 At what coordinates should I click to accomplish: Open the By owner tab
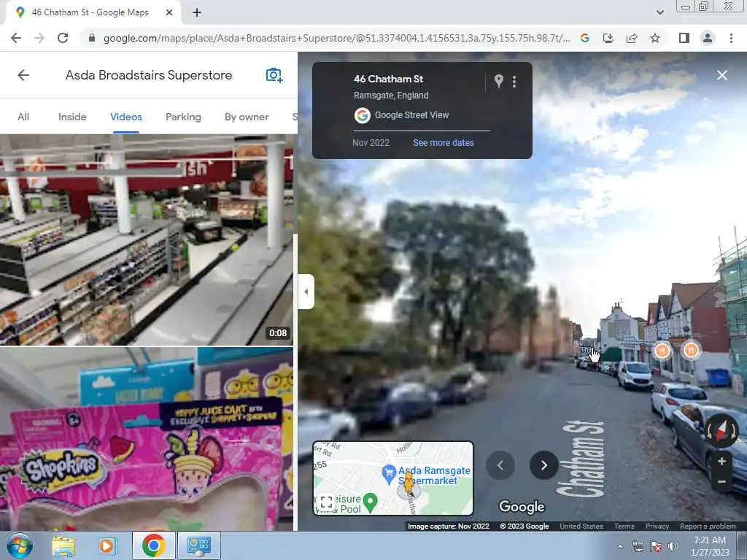click(247, 117)
